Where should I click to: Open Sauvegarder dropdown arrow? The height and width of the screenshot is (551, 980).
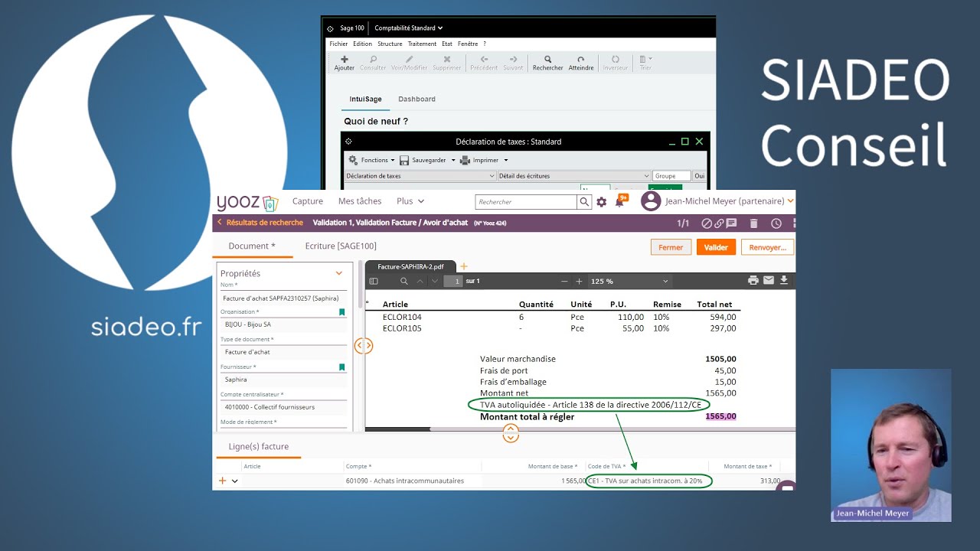pyautogui.click(x=452, y=161)
